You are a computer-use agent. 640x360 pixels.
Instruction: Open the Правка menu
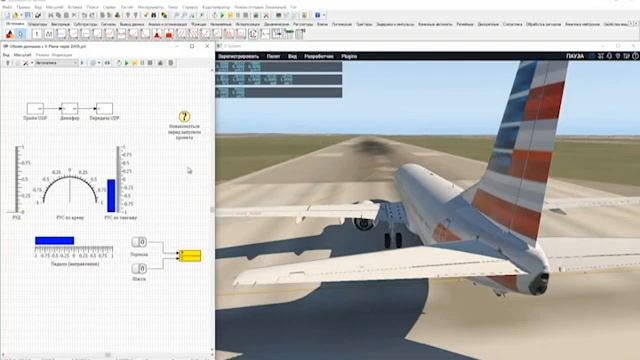[x=23, y=7]
